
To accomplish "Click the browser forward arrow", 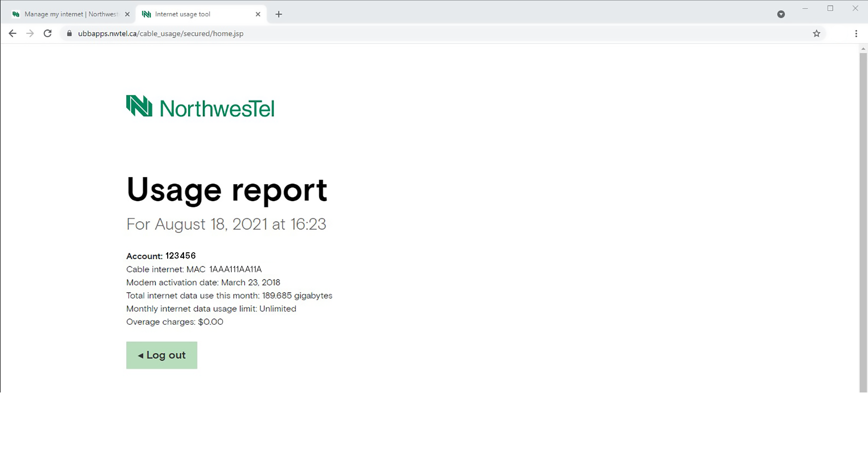I will [30, 33].
